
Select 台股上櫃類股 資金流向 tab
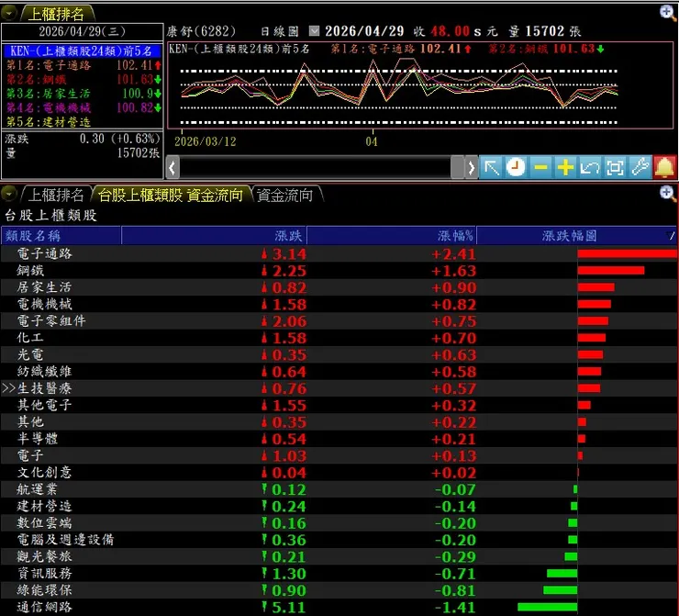171,195
